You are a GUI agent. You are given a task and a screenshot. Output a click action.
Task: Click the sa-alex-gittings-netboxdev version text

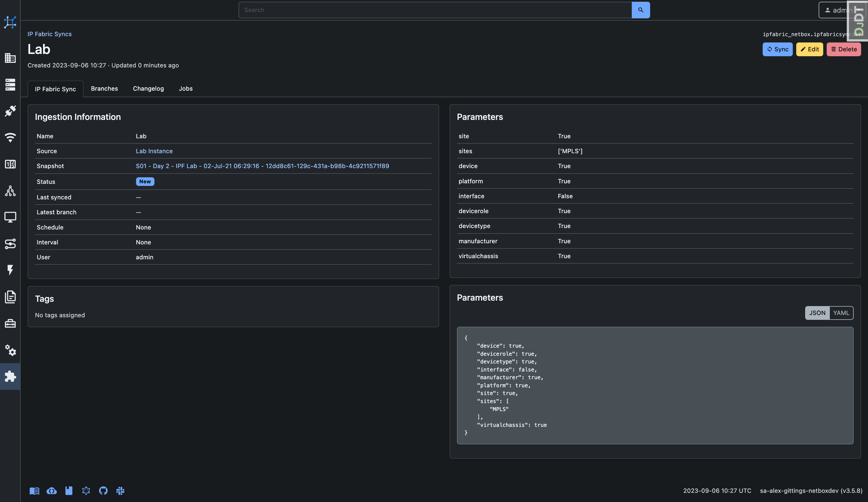click(x=811, y=491)
